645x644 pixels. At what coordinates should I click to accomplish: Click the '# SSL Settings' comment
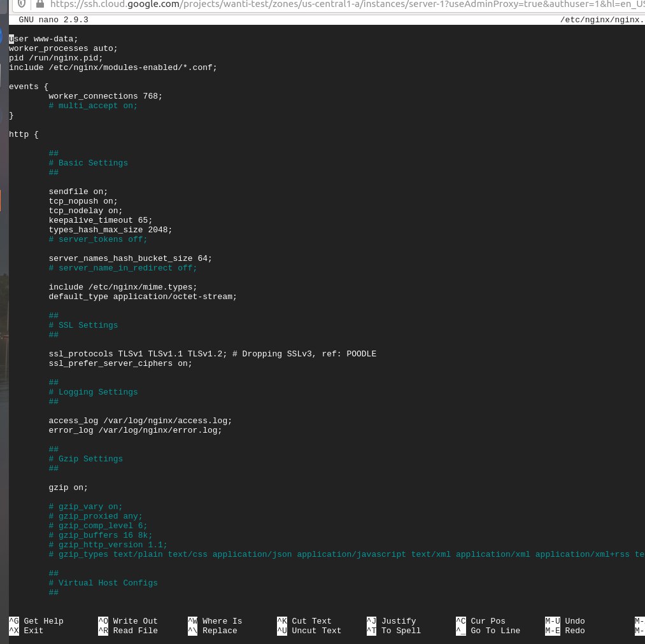click(83, 325)
